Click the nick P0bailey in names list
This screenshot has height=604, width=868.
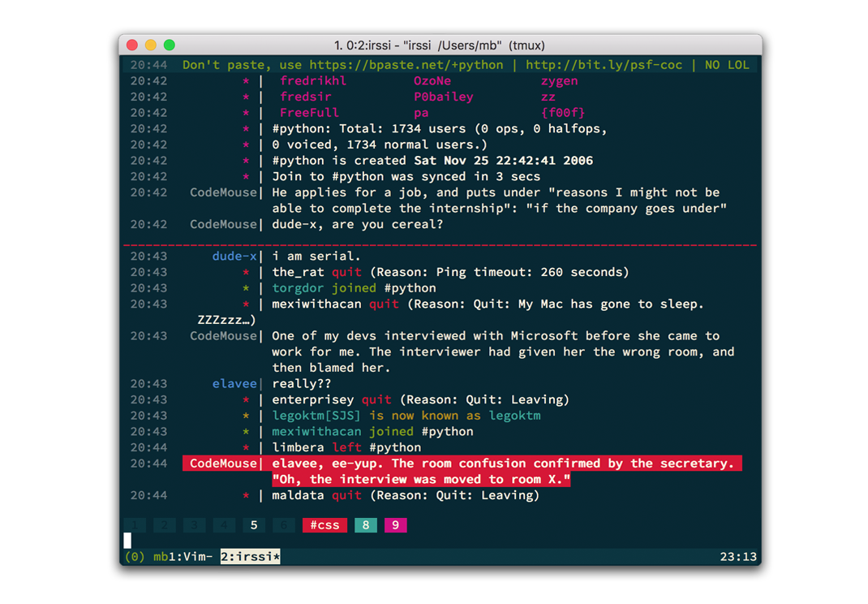(x=444, y=97)
